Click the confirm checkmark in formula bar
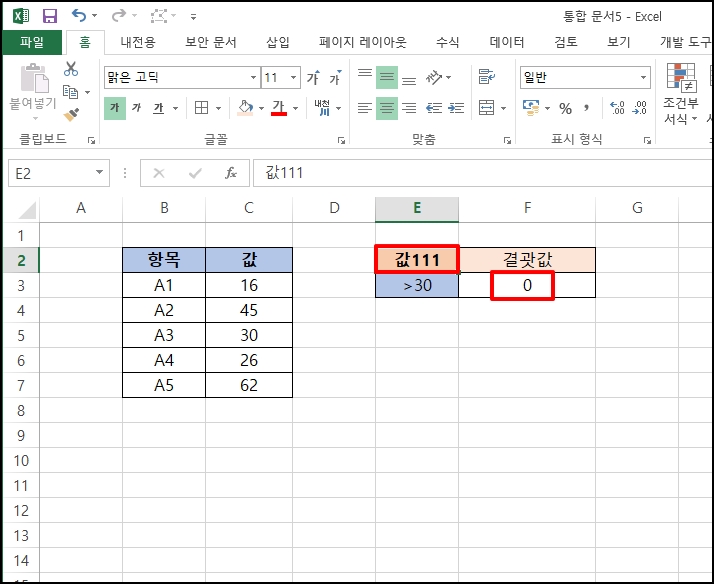This screenshot has width=714, height=584. [x=195, y=173]
